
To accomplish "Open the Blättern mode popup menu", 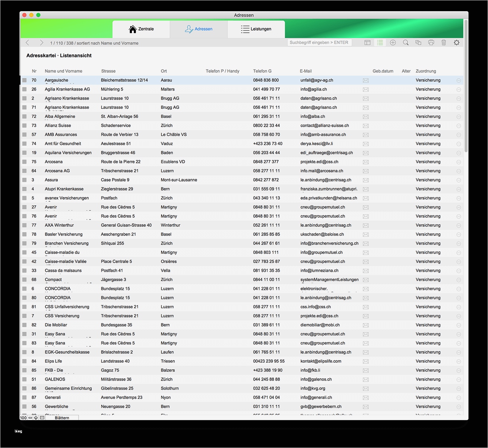I will click(62, 418).
